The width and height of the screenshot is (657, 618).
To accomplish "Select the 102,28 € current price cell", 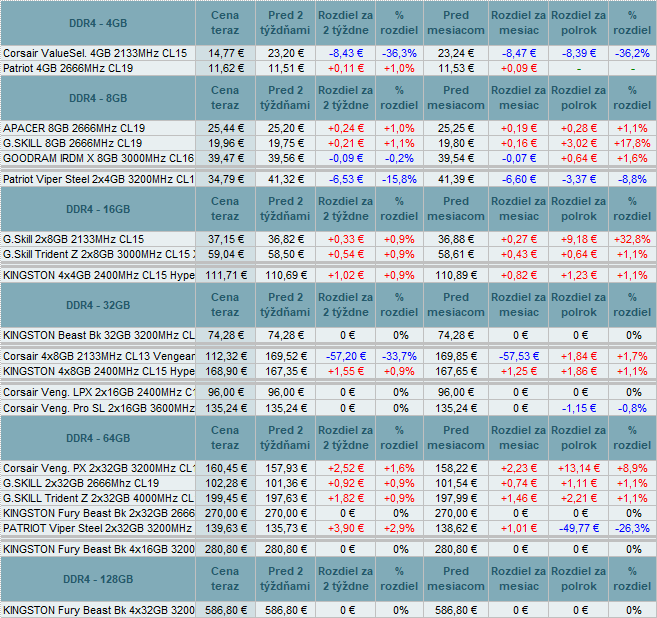I will pos(225,483).
